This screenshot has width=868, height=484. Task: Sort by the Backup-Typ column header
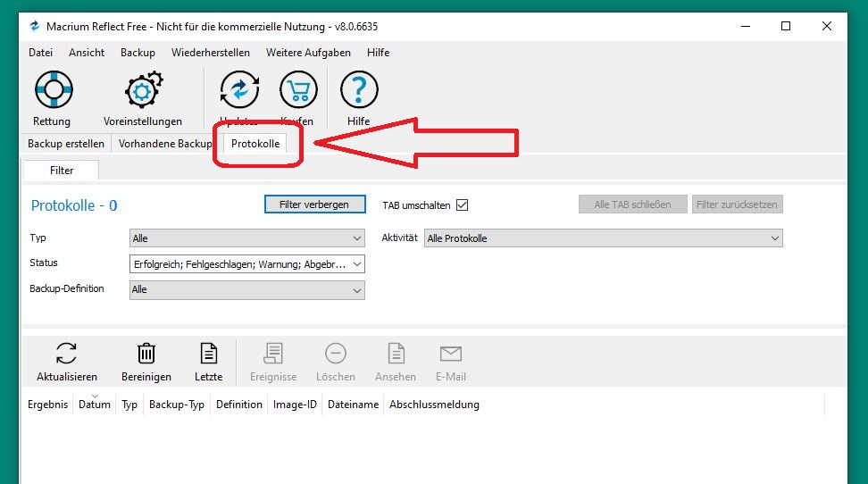(x=177, y=405)
